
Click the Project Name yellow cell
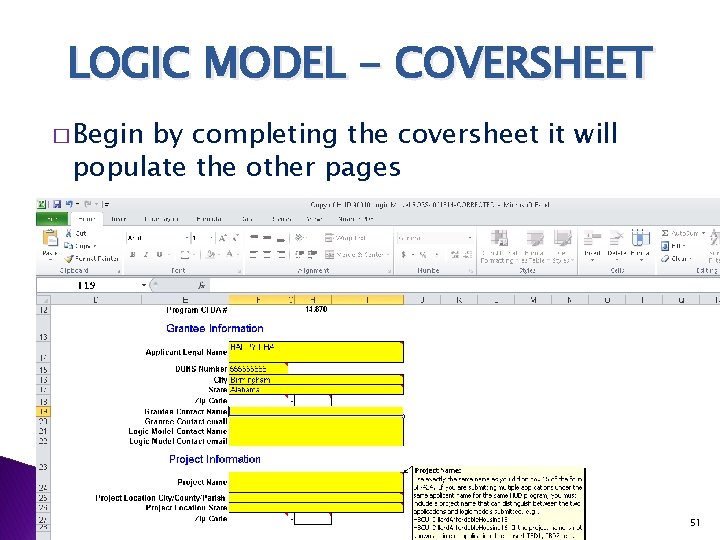click(316, 482)
